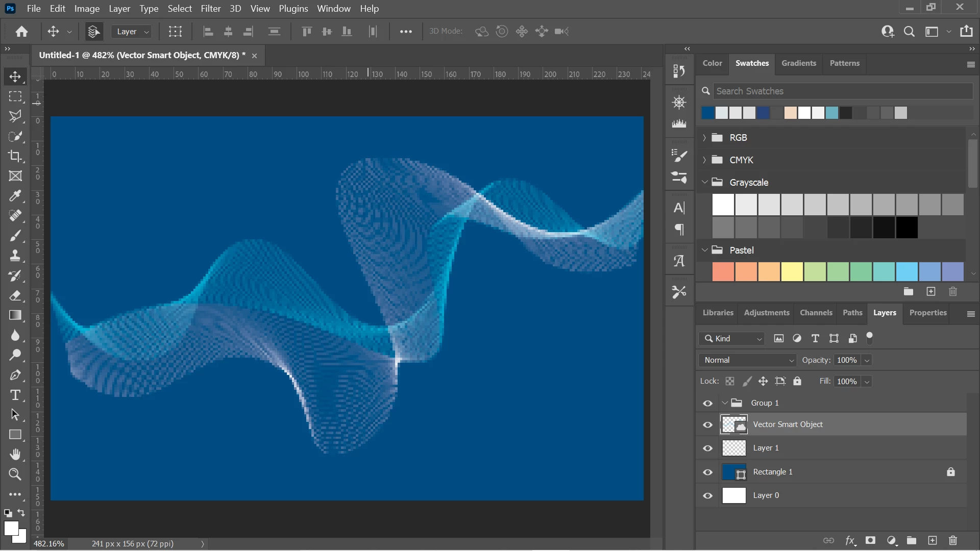This screenshot has height=551, width=980.
Task: Open the Normal blend mode dropdown
Action: click(x=748, y=360)
